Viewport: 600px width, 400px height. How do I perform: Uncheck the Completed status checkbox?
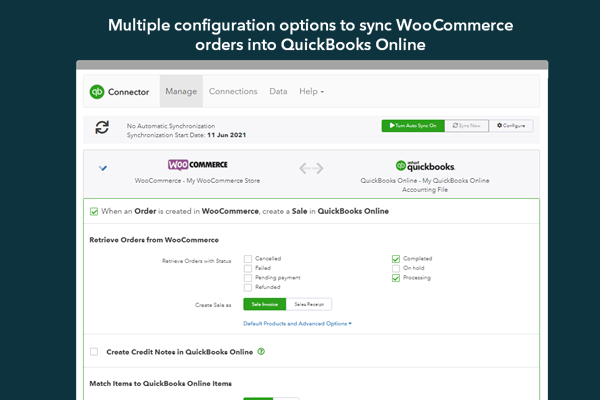pos(396,259)
